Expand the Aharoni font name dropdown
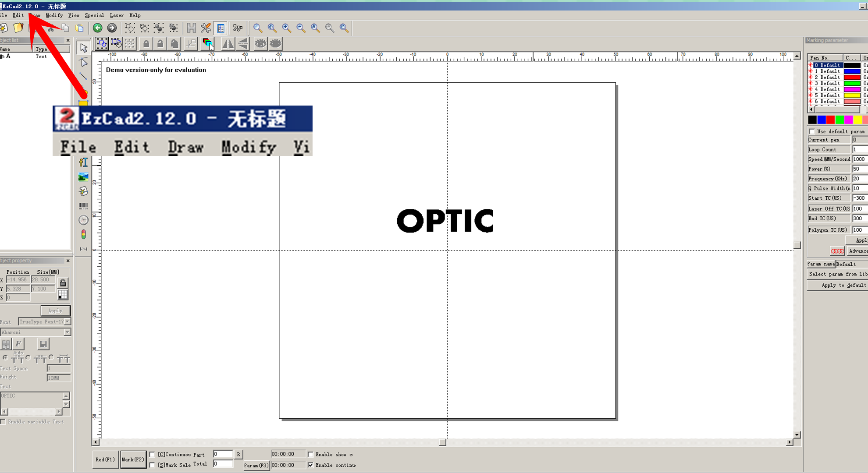Viewport: 868px width, 473px height. (x=68, y=332)
